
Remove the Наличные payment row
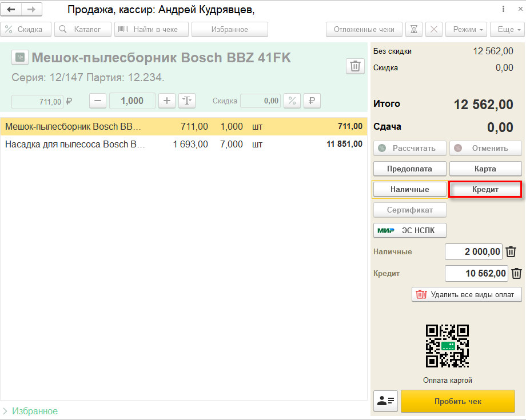click(511, 251)
